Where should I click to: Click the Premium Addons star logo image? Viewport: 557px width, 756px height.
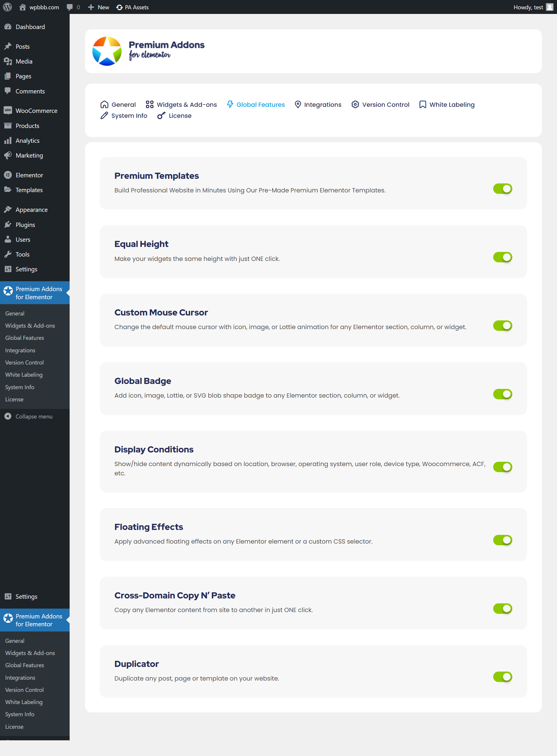(107, 51)
